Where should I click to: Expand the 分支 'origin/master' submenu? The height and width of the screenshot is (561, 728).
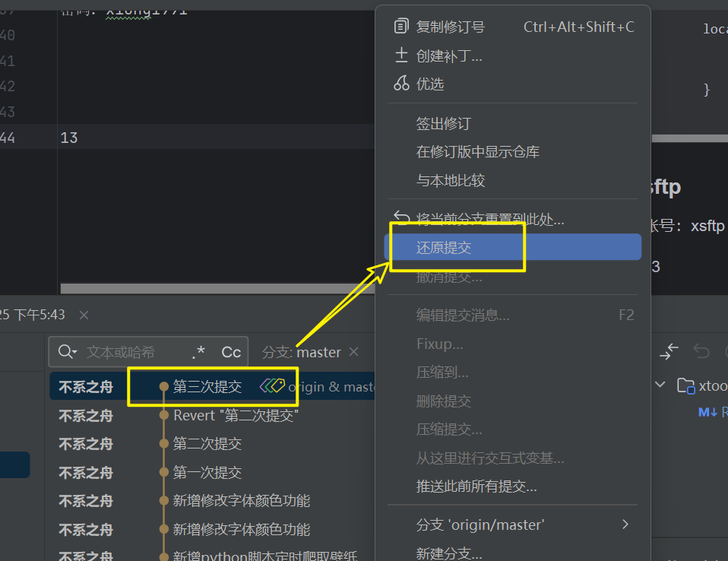(x=625, y=525)
